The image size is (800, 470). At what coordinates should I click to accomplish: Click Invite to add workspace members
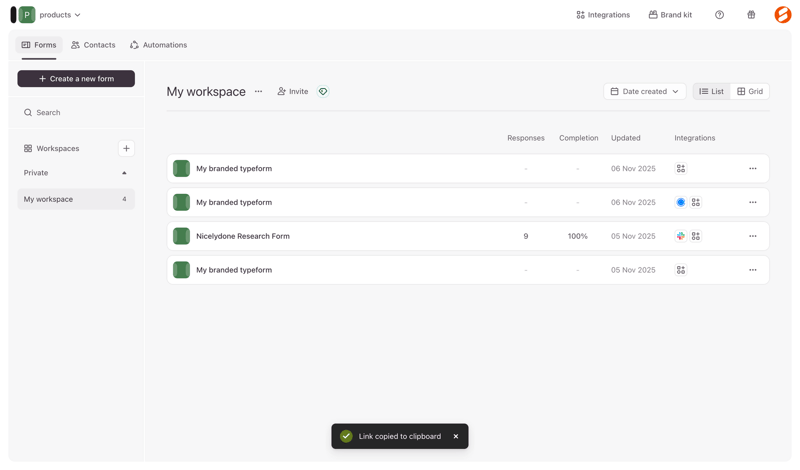click(x=293, y=91)
